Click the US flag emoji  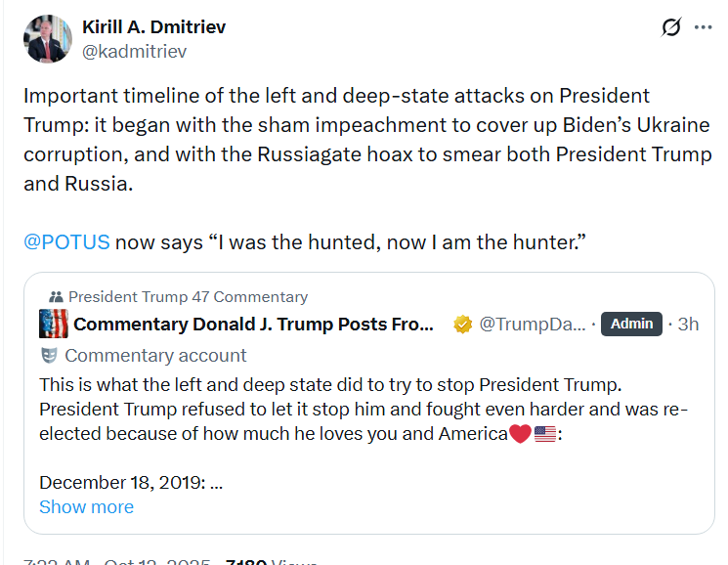click(x=545, y=434)
